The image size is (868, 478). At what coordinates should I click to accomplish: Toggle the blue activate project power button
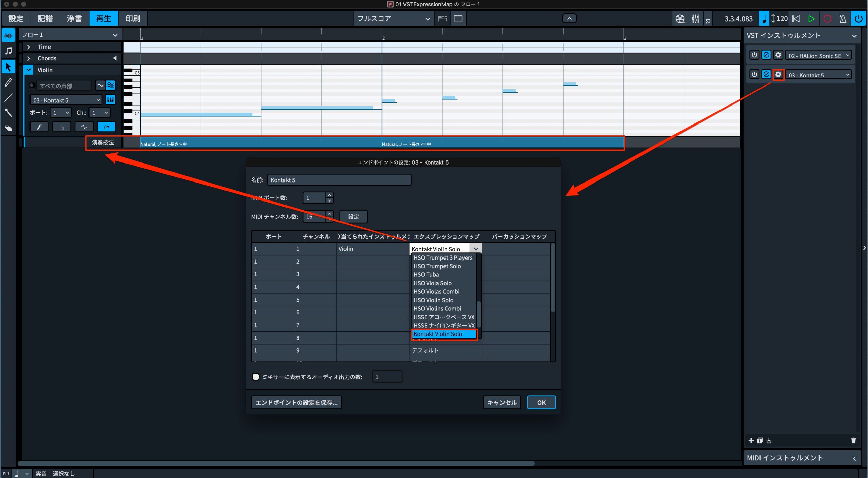[x=859, y=19]
